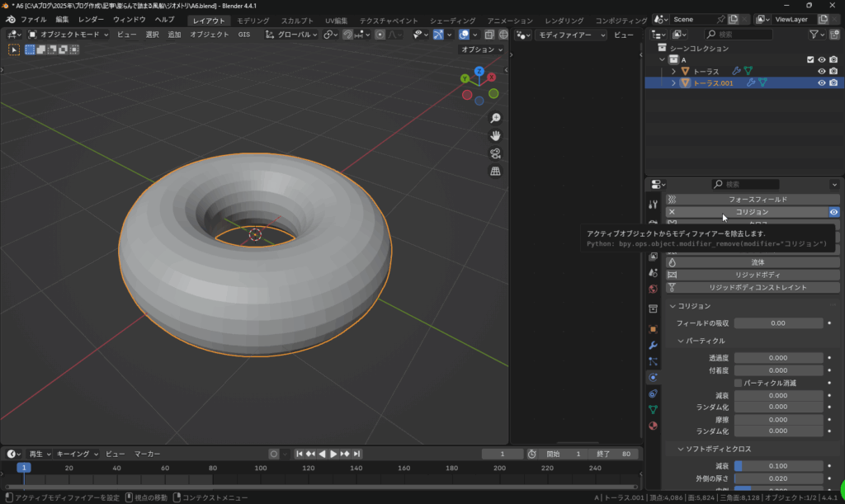Switch perspective/orthographic with the grid icon

click(x=495, y=172)
